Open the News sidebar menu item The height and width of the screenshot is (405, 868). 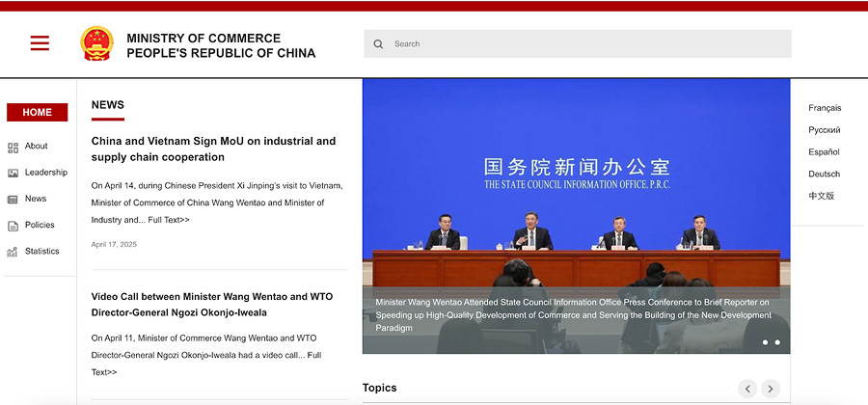[x=36, y=199]
